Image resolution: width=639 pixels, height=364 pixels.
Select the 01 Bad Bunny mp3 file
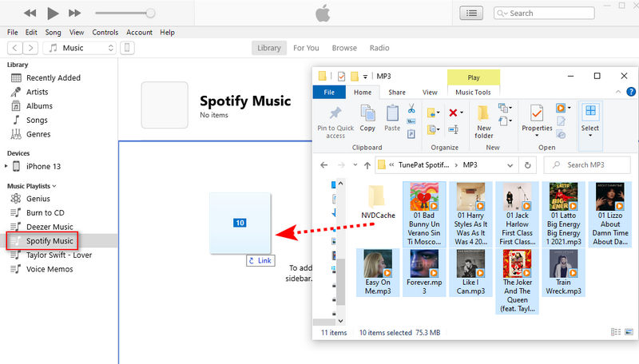coord(424,214)
